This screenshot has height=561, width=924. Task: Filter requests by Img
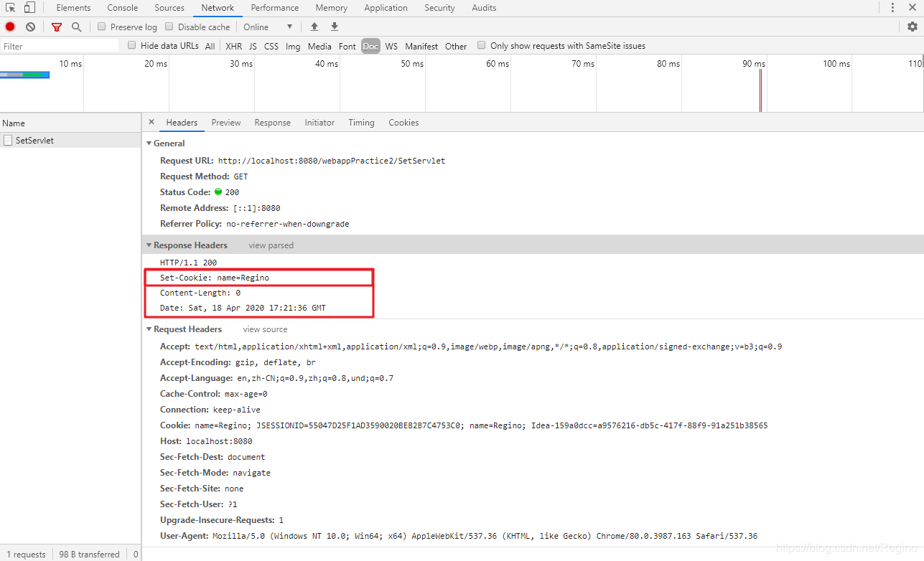293,46
